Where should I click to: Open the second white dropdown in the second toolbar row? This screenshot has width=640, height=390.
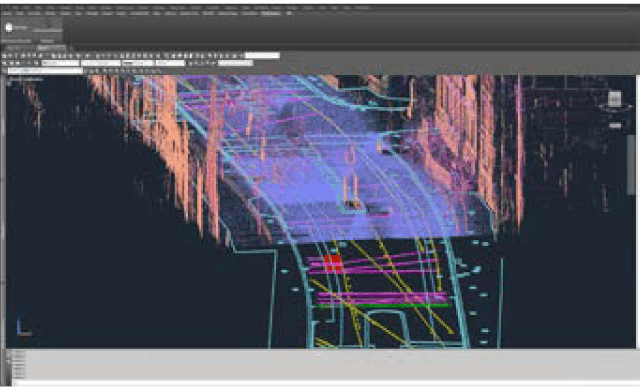(x=101, y=63)
